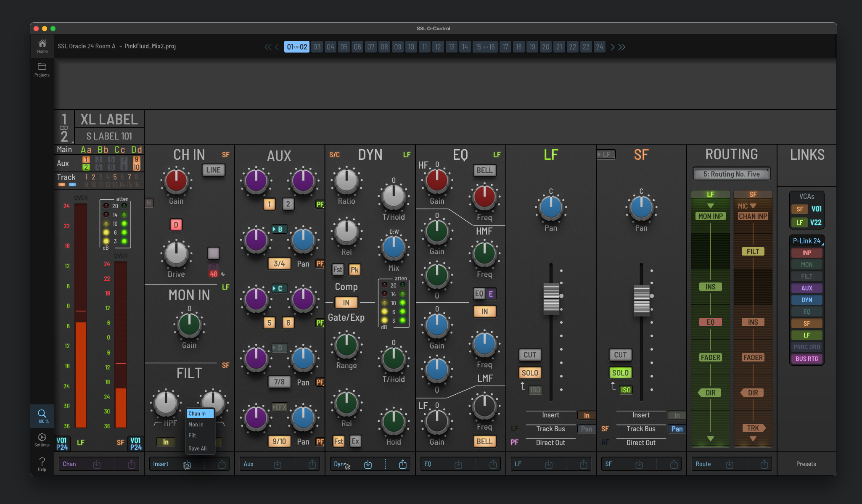Open the Aux B bus selector

(280, 229)
